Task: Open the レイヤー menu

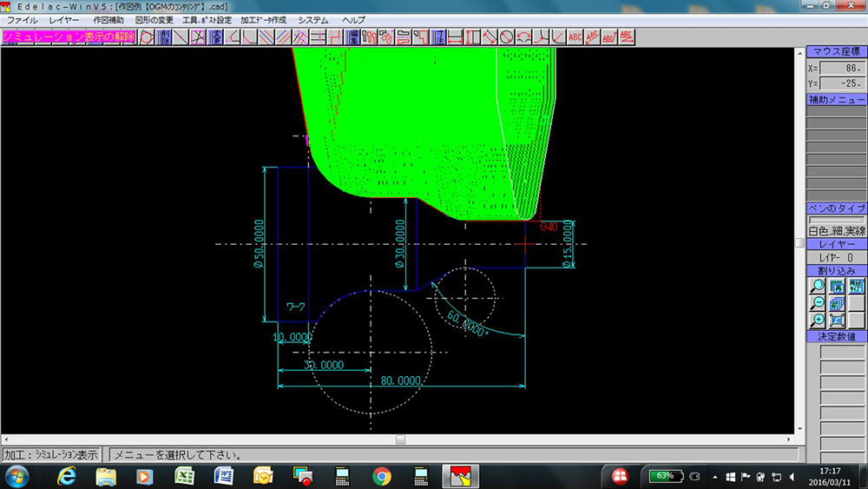Action: [x=64, y=19]
